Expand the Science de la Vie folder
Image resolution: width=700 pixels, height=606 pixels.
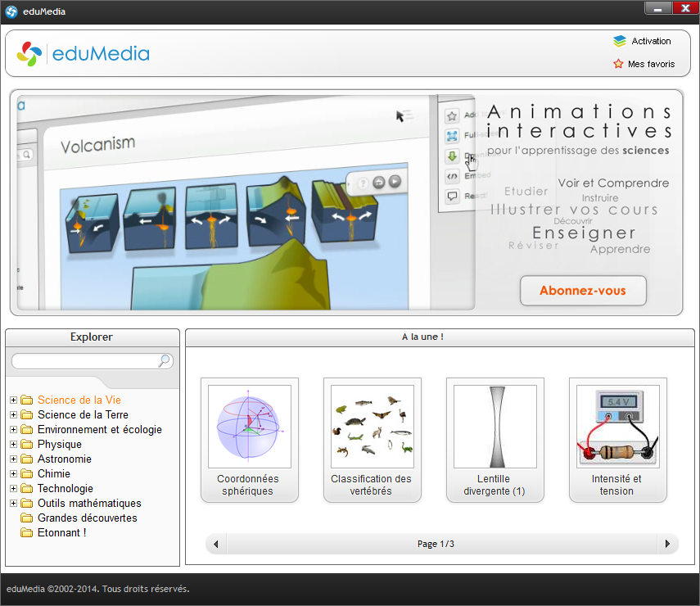(x=13, y=400)
